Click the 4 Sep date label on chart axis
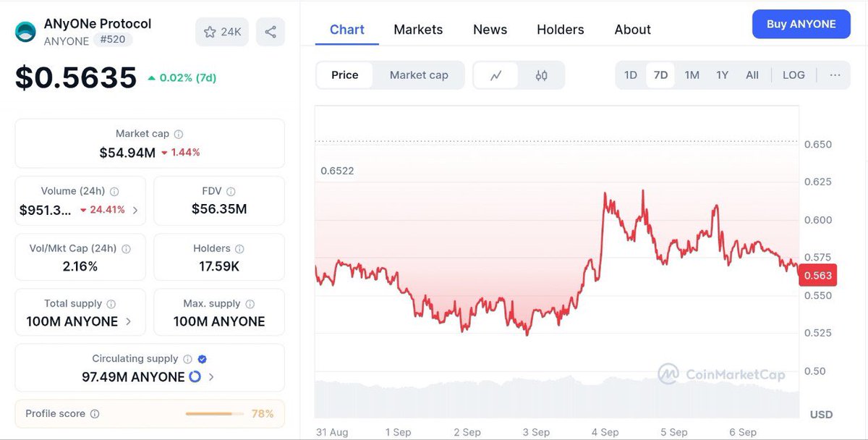The image size is (868, 440). pos(605,432)
